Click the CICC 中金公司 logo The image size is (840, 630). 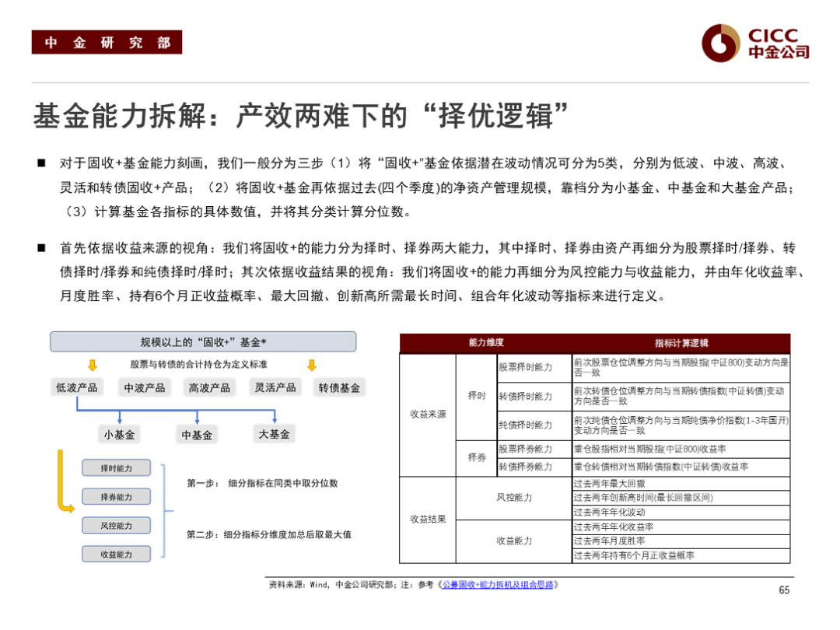(755, 43)
